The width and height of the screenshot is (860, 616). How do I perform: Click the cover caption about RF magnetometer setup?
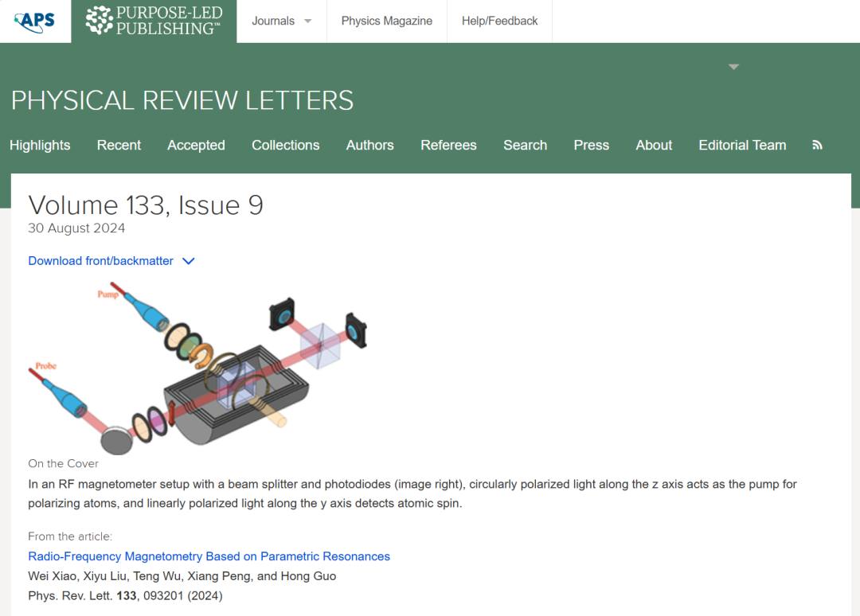click(x=412, y=493)
